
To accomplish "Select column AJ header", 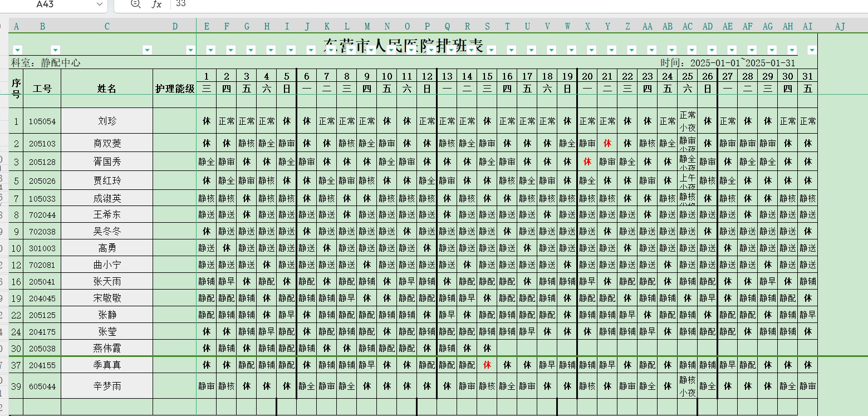I will [840, 26].
